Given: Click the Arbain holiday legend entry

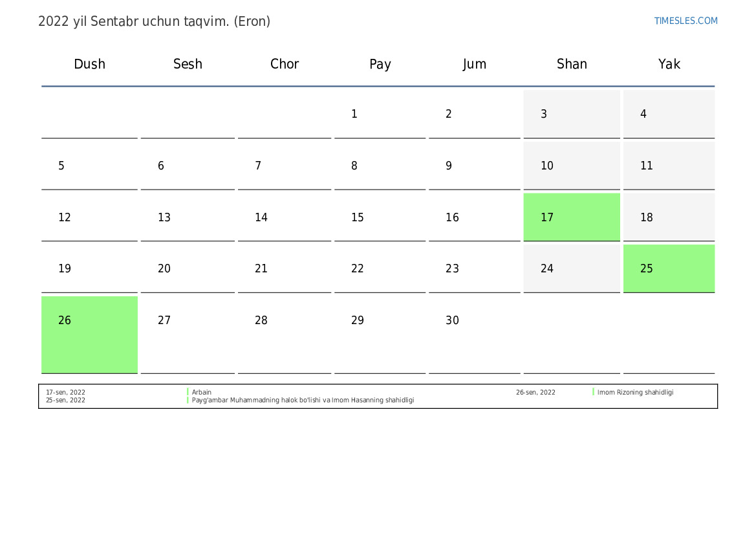Looking at the screenshot, I should tap(202, 392).
